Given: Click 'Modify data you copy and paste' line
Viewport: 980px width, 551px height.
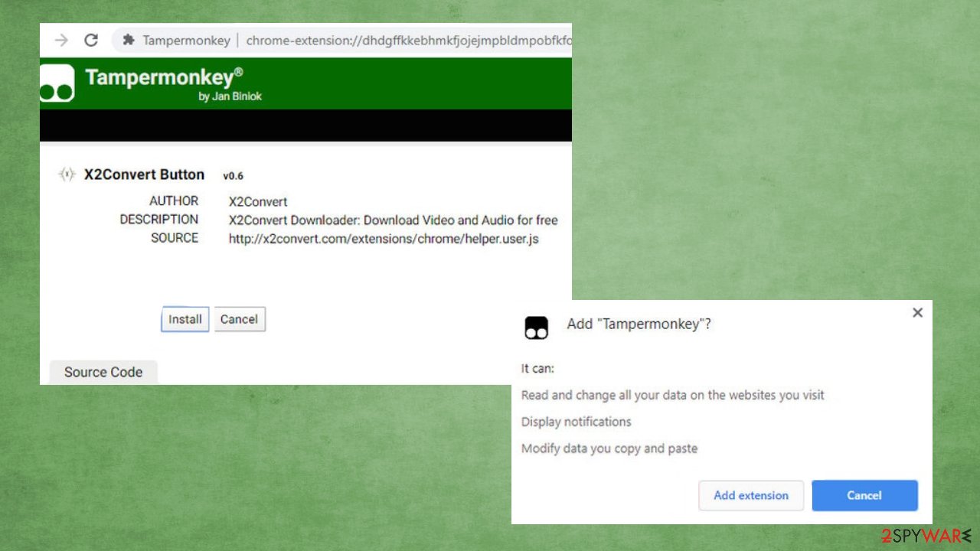Looking at the screenshot, I should [x=609, y=448].
